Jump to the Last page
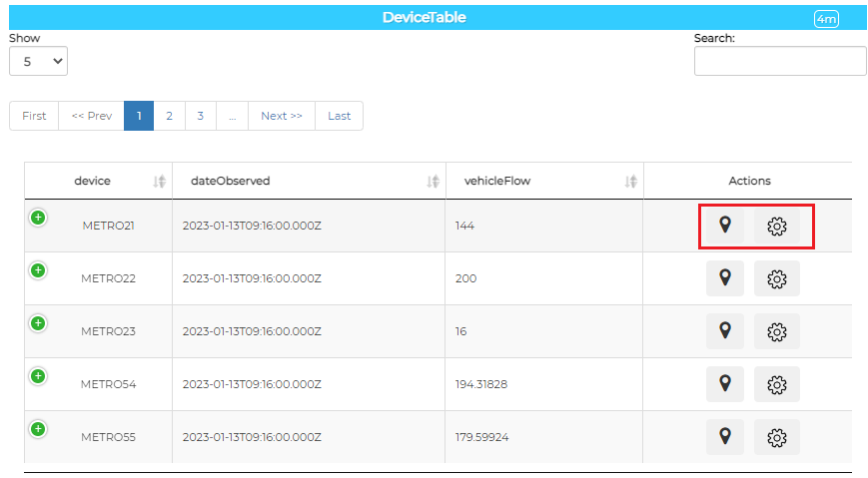868x478 pixels. pyautogui.click(x=339, y=116)
